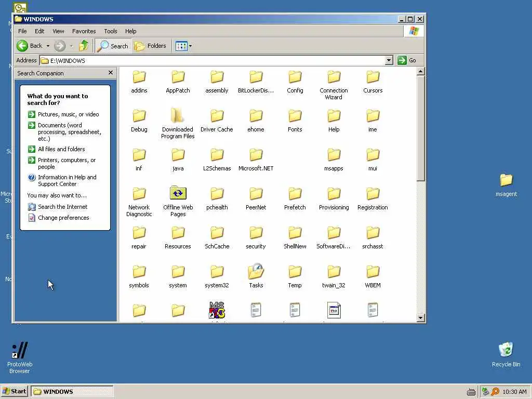Image resolution: width=532 pixels, height=399 pixels.
Task: Select the Network Diagnostic folder
Action: coord(139,202)
